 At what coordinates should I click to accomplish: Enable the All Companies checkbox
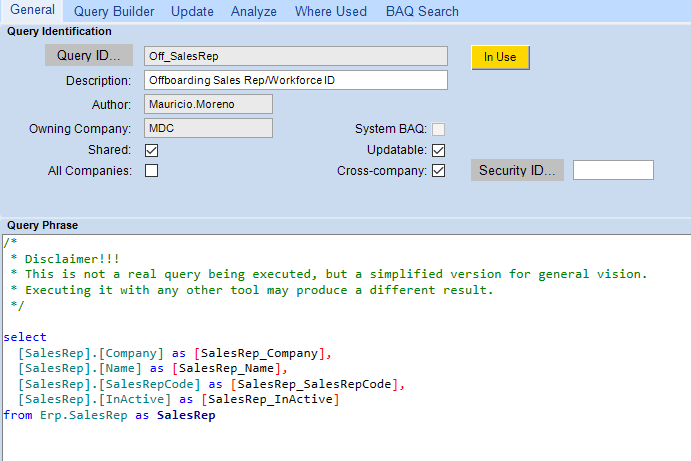[152, 171]
